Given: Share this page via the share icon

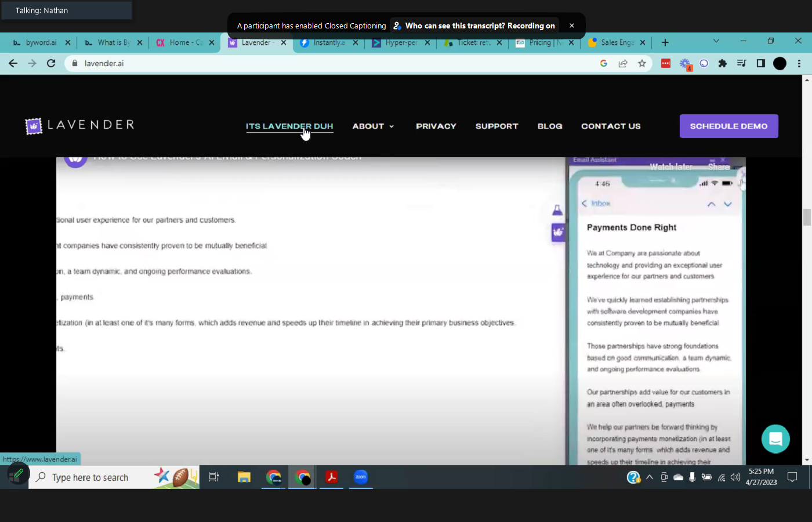Looking at the screenshot, I should [x=623, y=63].
